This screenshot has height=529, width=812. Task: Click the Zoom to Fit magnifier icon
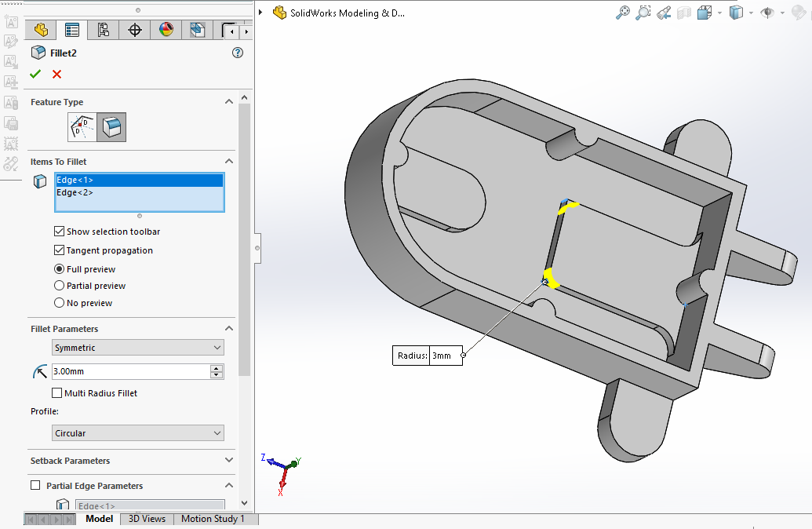(x=623, y=13)
